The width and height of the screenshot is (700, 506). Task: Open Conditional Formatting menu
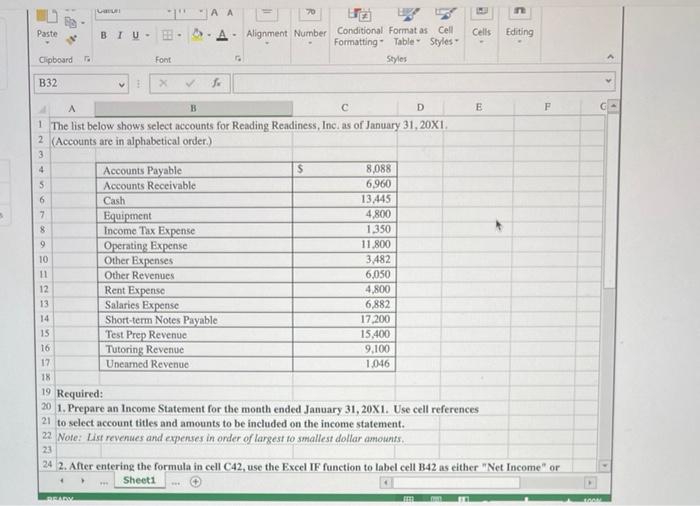(x=359, y=28)
